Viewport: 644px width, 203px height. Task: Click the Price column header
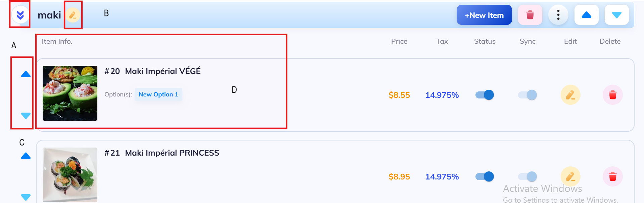point(399,41)
